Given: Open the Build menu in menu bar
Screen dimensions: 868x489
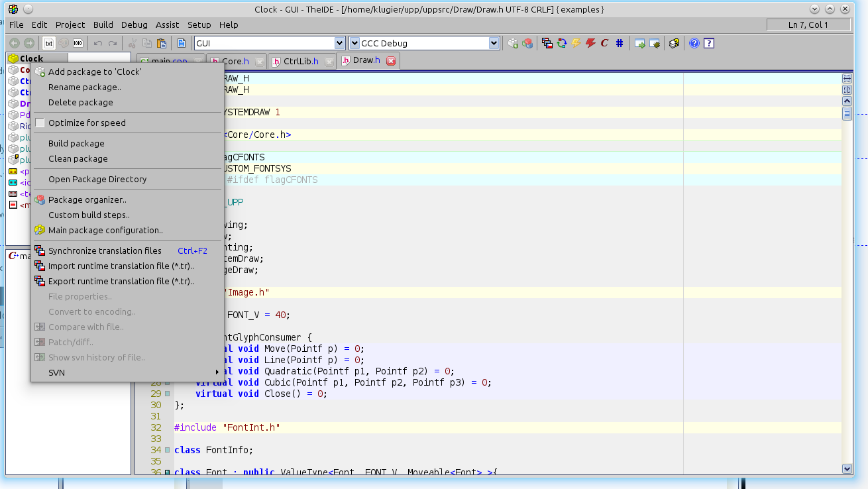Looking at the screenshot, I should [x=103, y=25].
